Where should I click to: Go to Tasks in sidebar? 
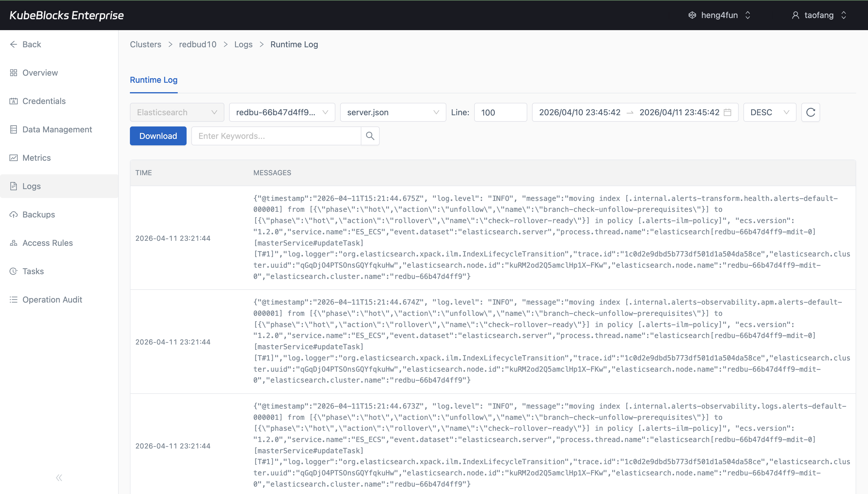[59, 271]
